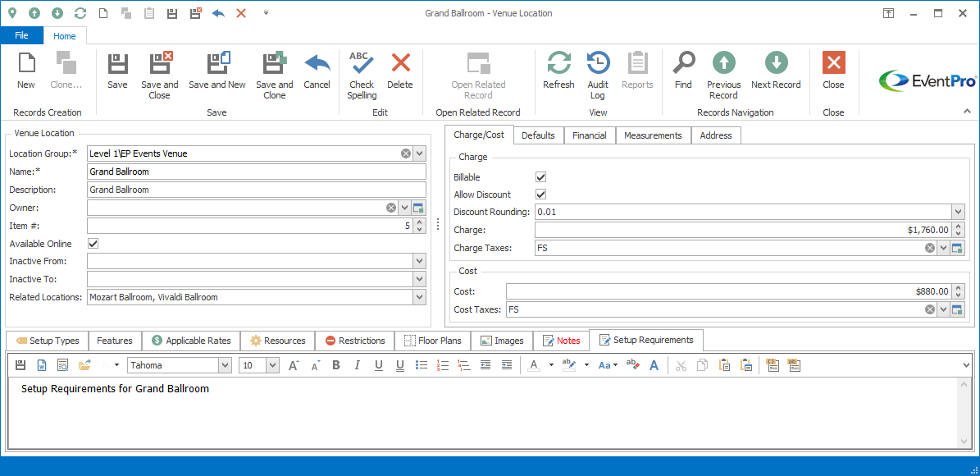Screen dimensions: 980x476
Task: Click the New record icon in ribbon
Action: click(26, 64)
